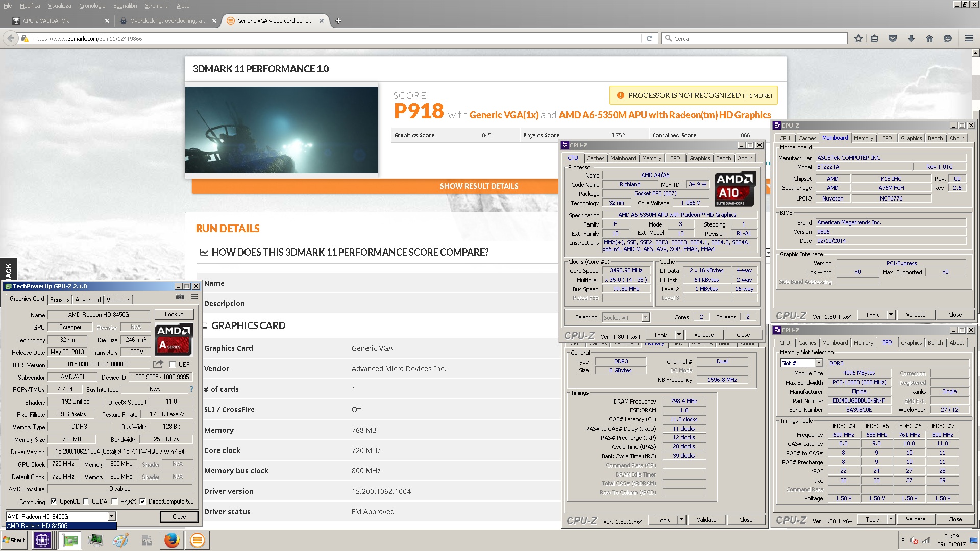
Task: Open Graphics tab in the Mainboard CPU-Z window
Action: tap(911, 138)
